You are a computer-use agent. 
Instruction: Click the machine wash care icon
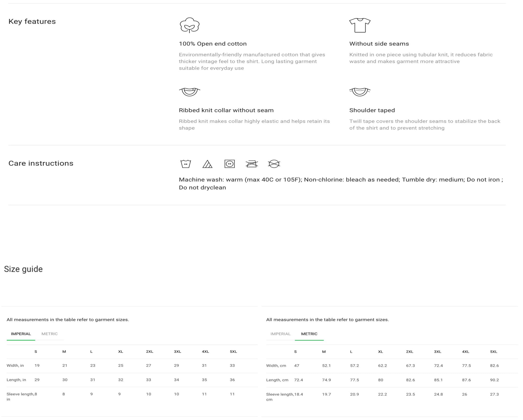[185, 164]
